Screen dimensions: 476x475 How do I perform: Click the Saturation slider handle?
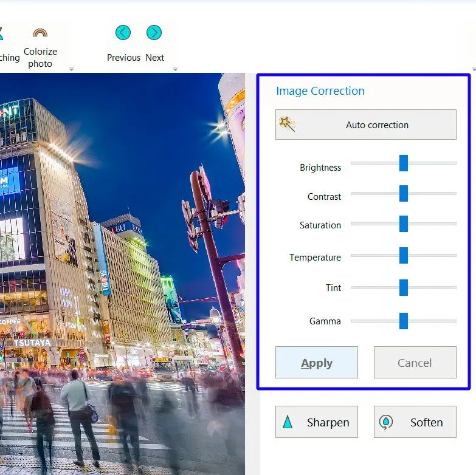403,224
